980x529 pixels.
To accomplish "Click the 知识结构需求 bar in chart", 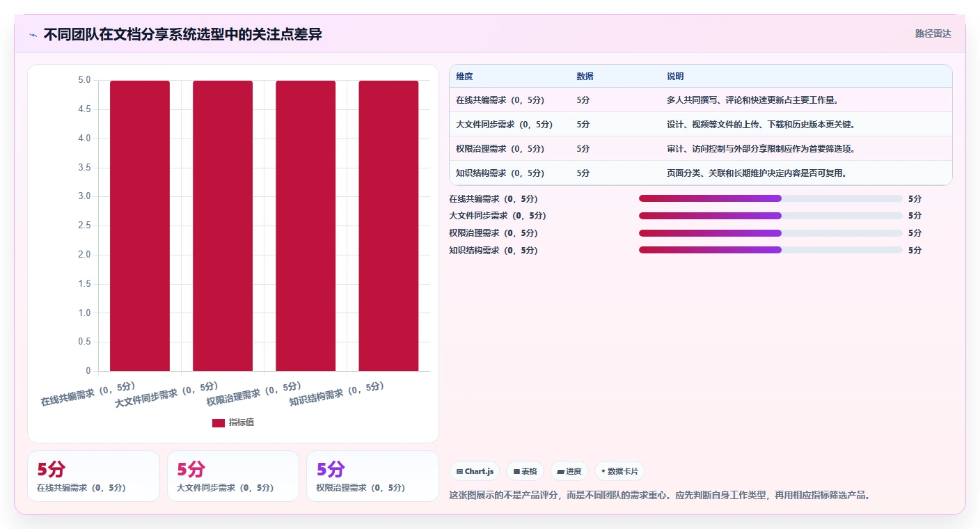I will (x=388, y=226).
